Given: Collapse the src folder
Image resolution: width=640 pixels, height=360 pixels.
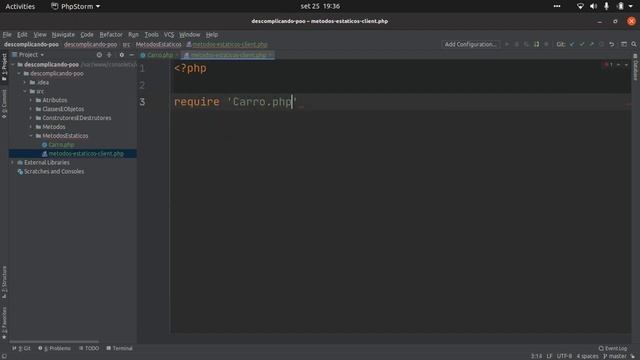Looking at the screenshot, I should coord(25,91).
